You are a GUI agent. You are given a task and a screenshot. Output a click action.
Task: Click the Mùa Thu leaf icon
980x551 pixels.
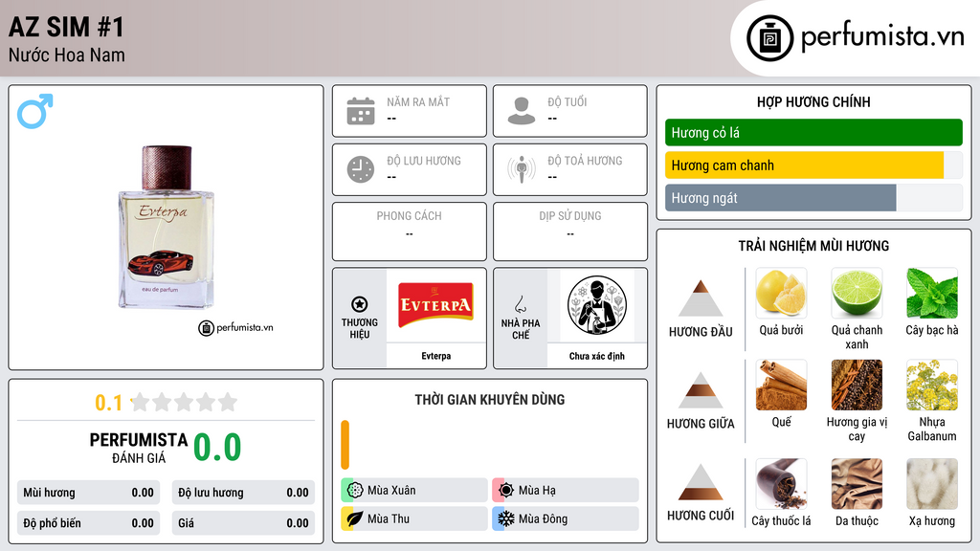[355, 519]
